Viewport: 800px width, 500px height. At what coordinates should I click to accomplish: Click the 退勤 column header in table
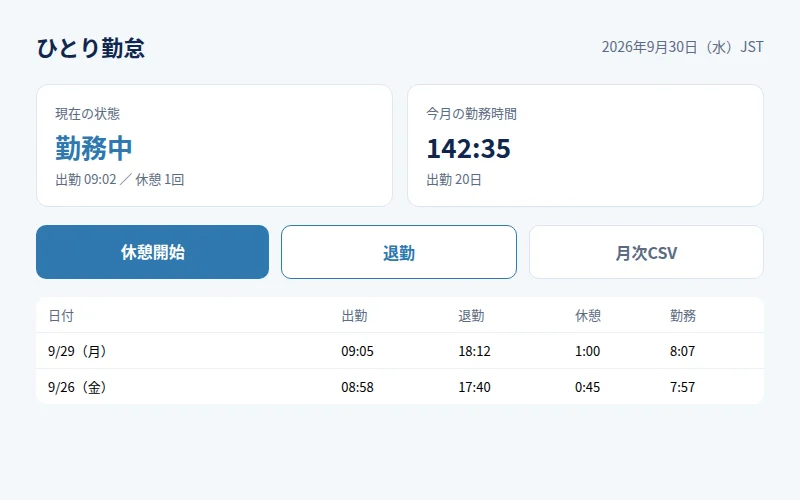[471, 316]
